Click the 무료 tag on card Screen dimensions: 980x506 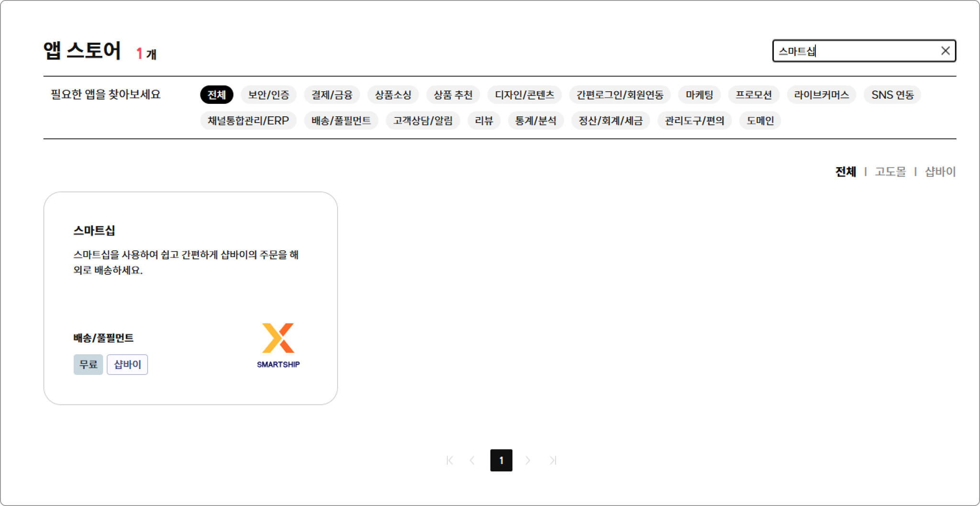coord(88,364)
